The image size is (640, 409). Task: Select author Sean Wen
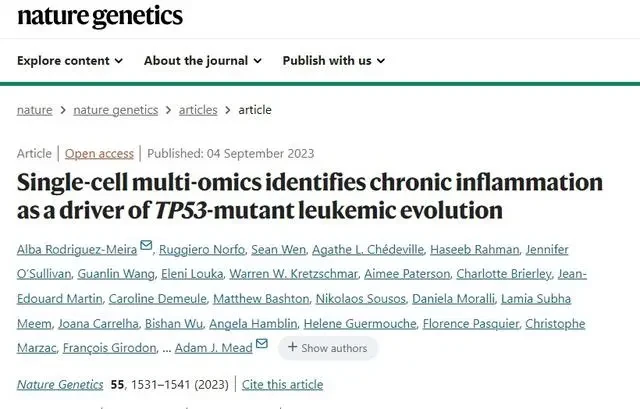tap(278, 249)
